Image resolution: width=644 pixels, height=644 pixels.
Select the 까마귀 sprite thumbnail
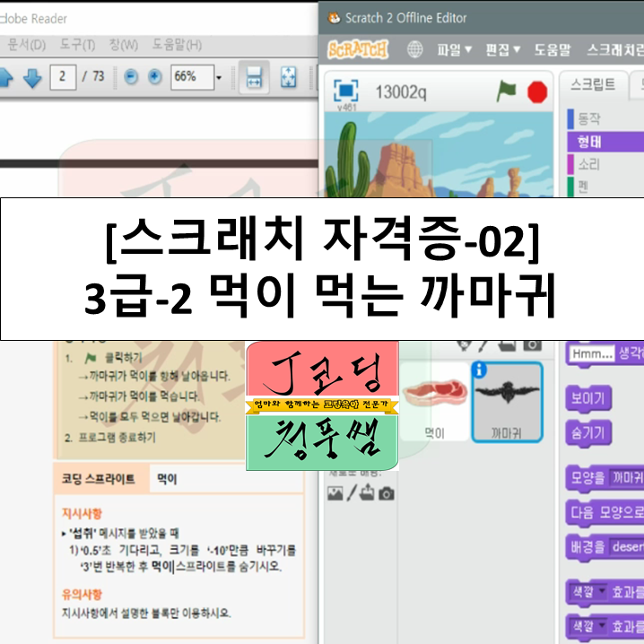click(507, 403)
